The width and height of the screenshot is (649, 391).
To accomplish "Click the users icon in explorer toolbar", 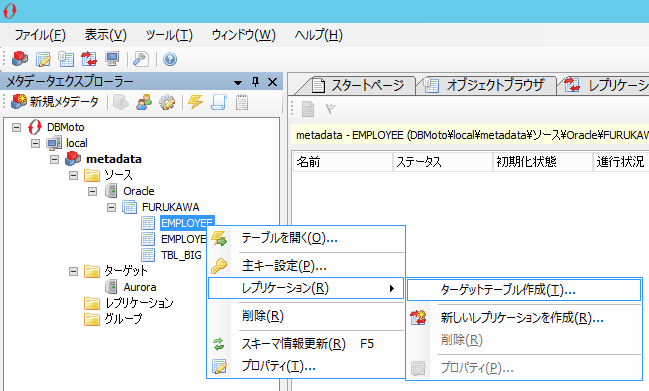I will coord(144,102).
